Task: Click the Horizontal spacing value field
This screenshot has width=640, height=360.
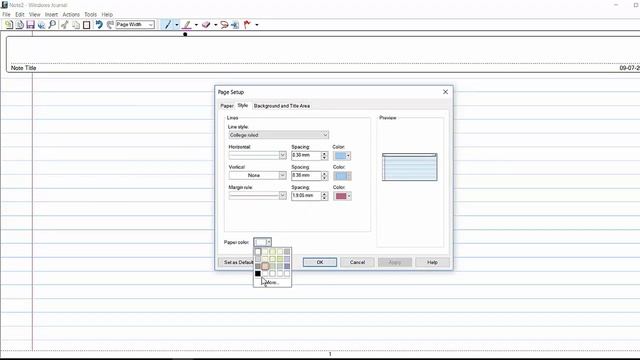Action: [306, 155]
